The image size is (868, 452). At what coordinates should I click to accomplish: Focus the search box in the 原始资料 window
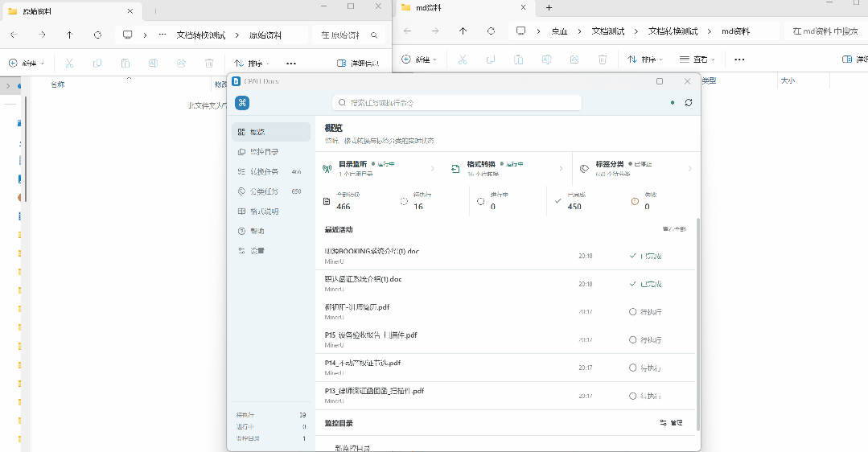tap(349, 35)
